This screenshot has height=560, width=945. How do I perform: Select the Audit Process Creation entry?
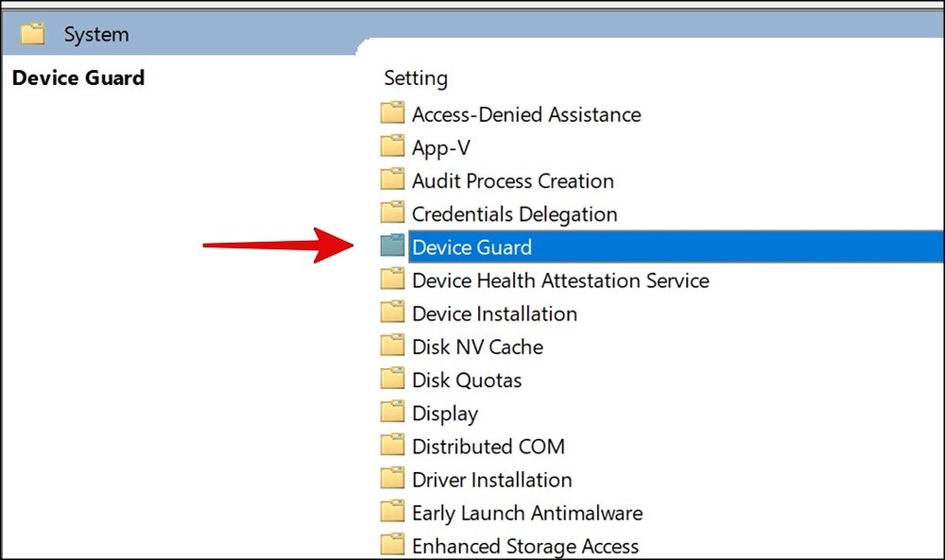[x=512, y=180]
